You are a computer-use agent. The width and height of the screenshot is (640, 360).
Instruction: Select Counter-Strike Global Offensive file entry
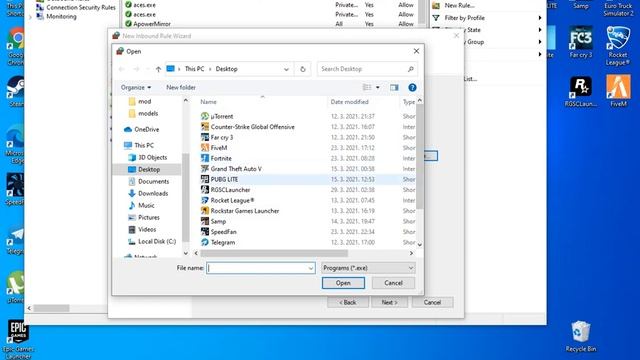point(252,127)
